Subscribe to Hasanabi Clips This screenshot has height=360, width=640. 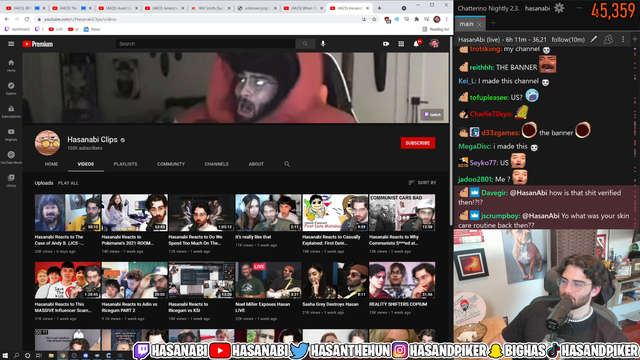418,143
